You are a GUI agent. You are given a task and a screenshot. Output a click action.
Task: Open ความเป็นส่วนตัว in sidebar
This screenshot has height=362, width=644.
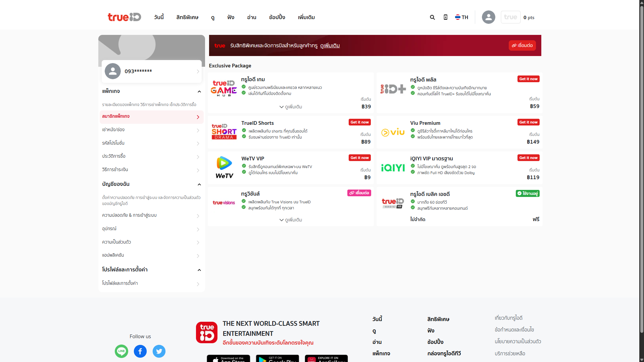point(152,242)
